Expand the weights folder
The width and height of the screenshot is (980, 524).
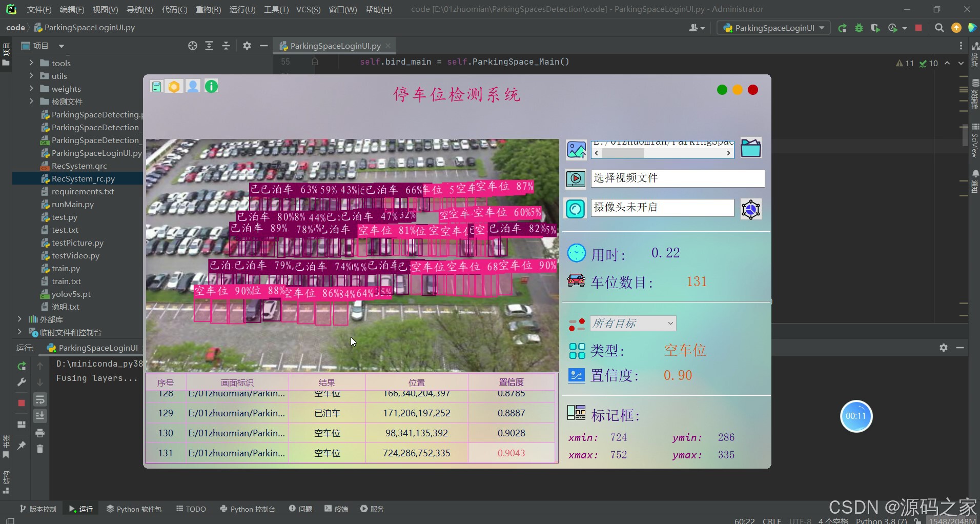31,88
